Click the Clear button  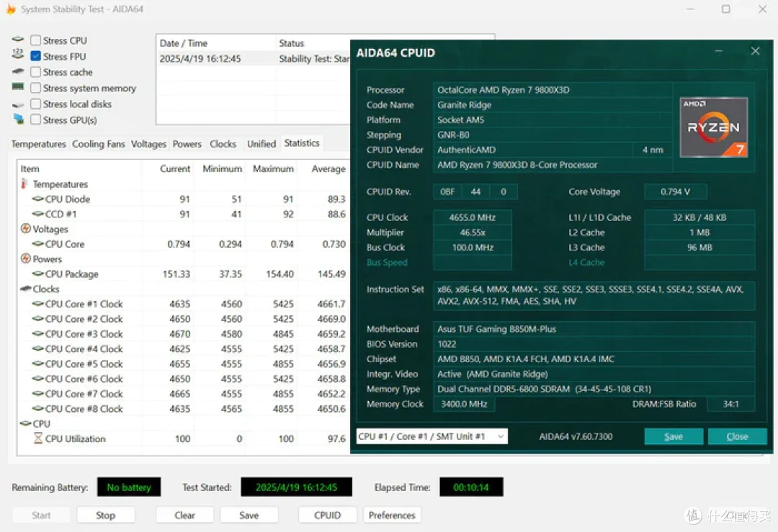coord(184,515)
